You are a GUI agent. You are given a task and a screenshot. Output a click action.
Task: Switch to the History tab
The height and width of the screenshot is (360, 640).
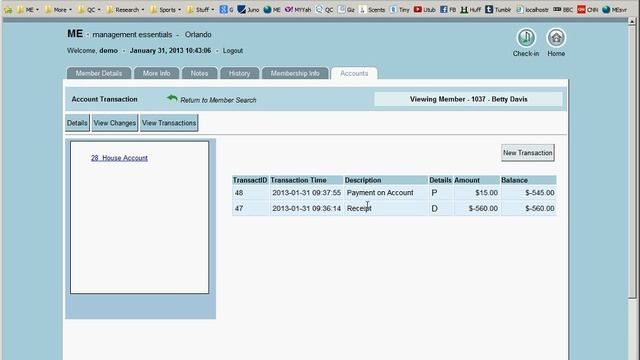click(x=240, y=73)
